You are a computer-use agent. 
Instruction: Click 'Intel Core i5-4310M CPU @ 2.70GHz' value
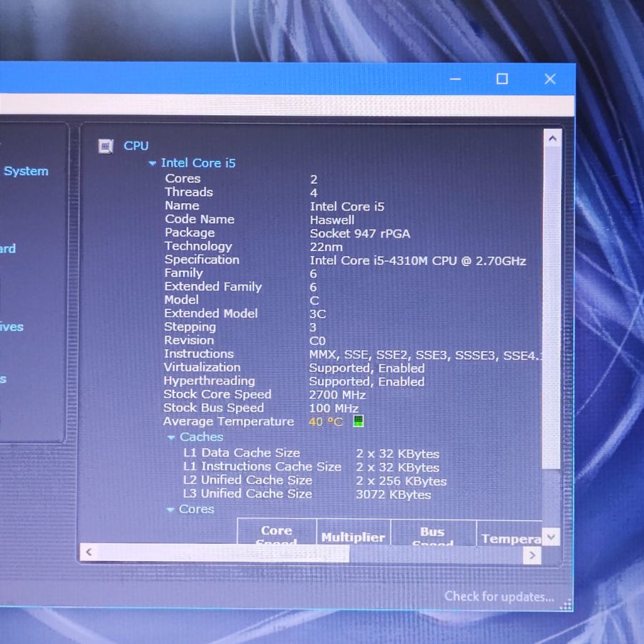point(418,260)
